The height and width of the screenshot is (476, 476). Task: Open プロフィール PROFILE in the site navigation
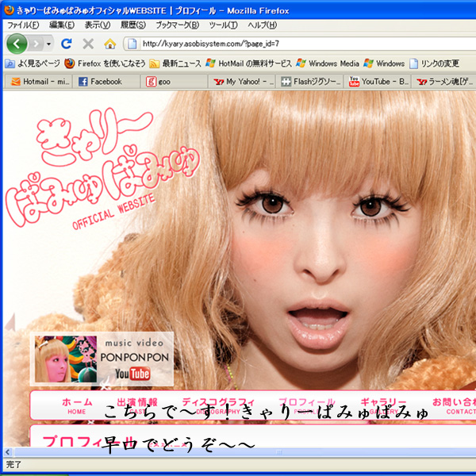[x=307, y=406]
